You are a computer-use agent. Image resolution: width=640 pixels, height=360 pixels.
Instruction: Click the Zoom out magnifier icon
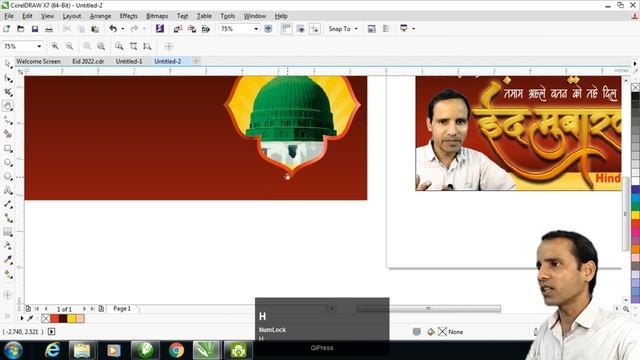point(69,47)
